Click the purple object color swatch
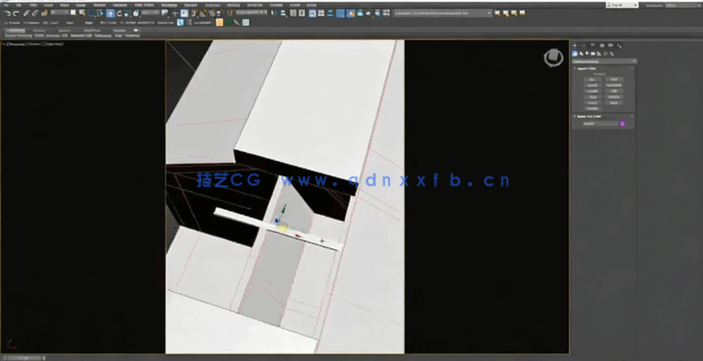Viewport: 703px width, 361px height. 622,124
